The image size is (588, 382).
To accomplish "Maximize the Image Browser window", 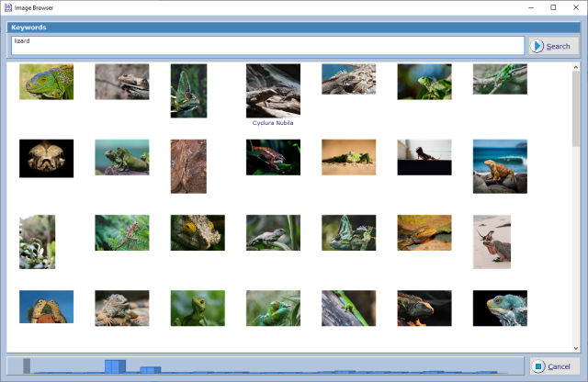I will (x=553, y=7).
